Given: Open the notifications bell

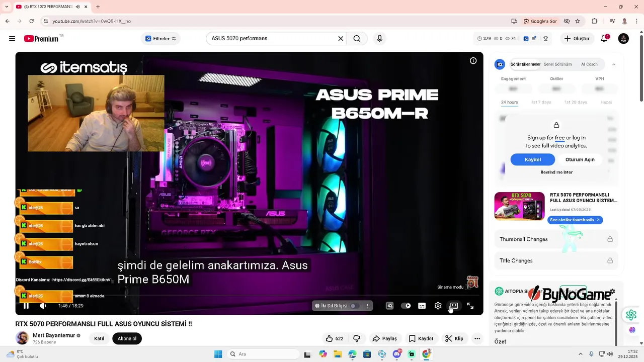Looking at the screenshot, I should 605,39.
